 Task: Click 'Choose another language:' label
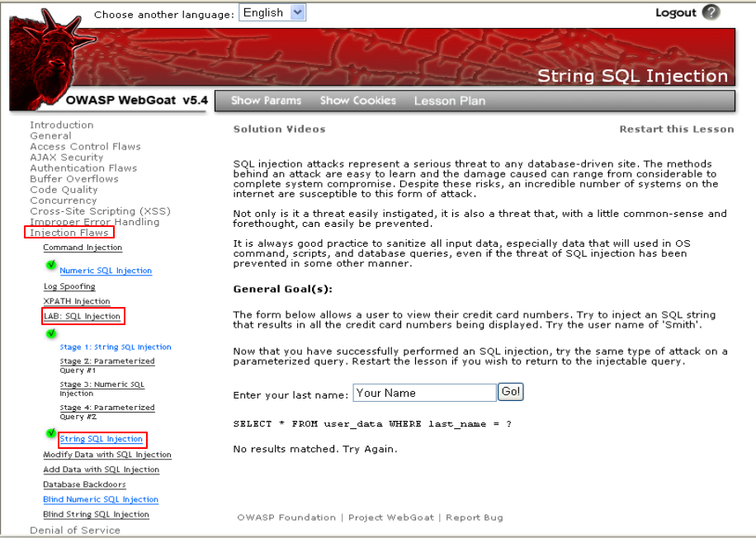164,15
